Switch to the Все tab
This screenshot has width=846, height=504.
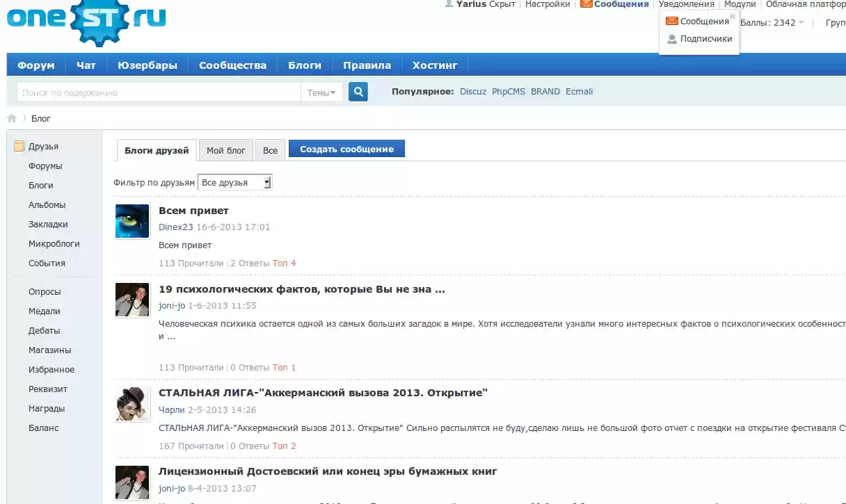click(x=270, y=150)
